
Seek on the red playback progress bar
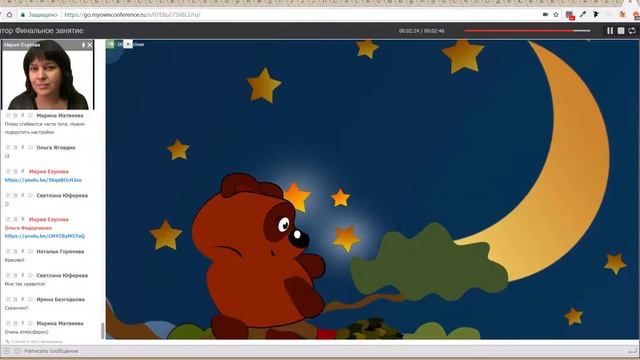[527, 31]
